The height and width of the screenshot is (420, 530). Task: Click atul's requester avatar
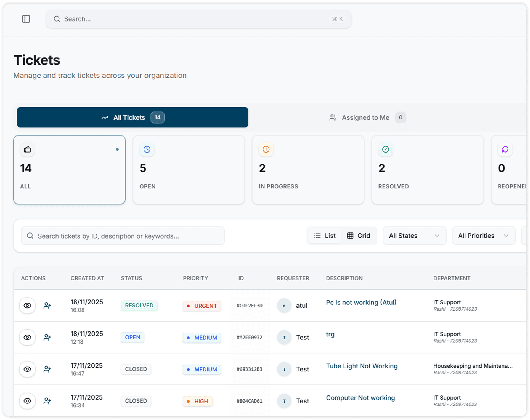coord(284,306)
